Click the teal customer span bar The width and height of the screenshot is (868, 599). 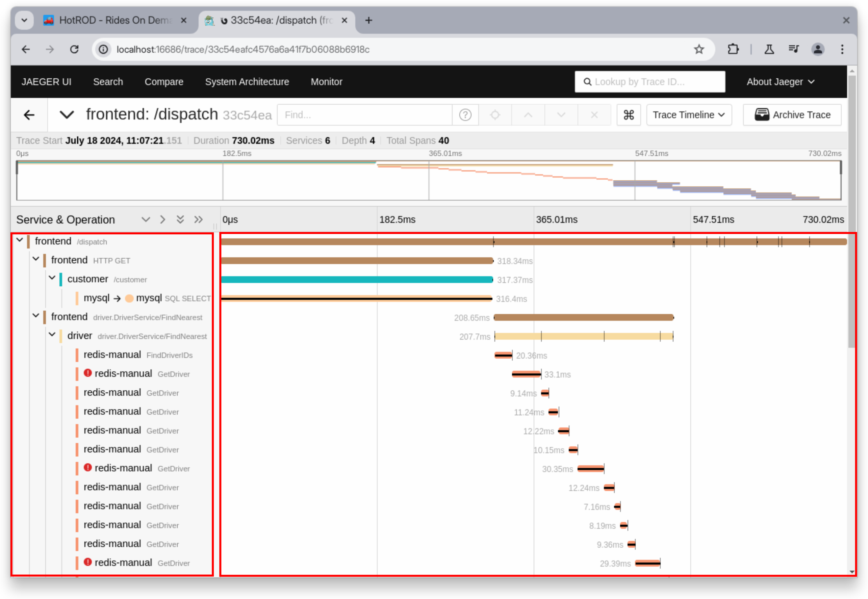(x=357, y=280)
